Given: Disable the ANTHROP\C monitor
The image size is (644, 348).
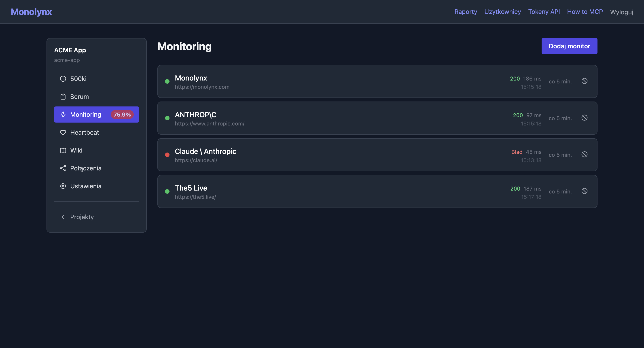Looking at the screenshot, I should pos(585,117).
